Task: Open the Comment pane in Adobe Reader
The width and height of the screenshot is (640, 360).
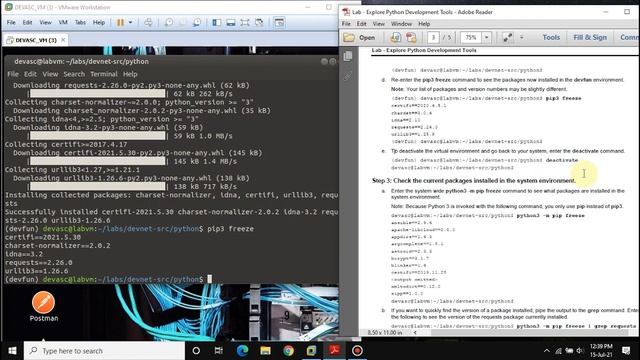Action: pyautogui.click(x=629, y=37)
